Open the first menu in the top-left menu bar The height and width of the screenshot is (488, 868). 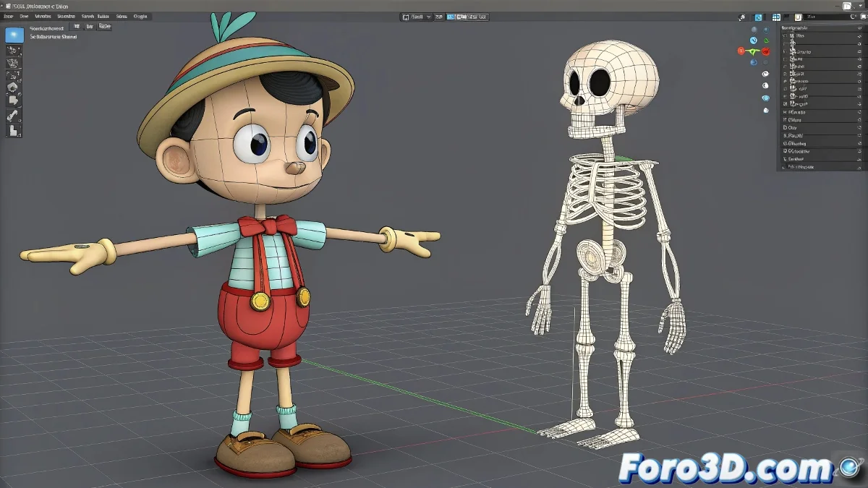click(9, 15)
